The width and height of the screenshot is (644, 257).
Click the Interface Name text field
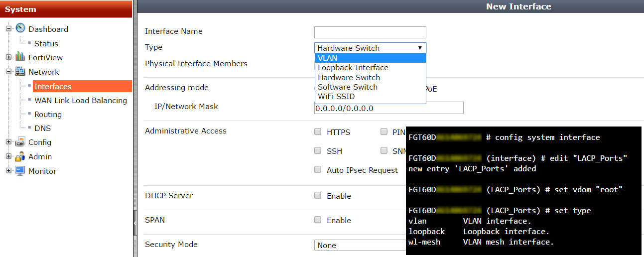pos(370,32)
